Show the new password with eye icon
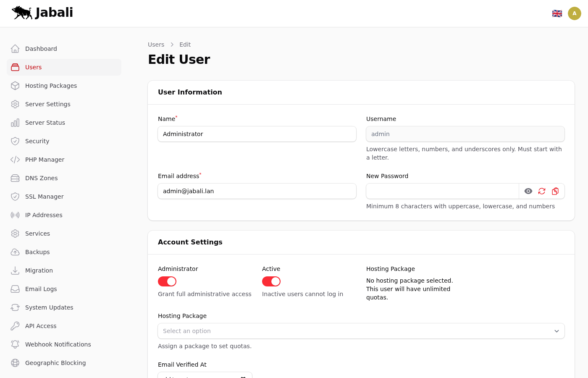This screenshot has height=378, width=588. click(528, 191)
